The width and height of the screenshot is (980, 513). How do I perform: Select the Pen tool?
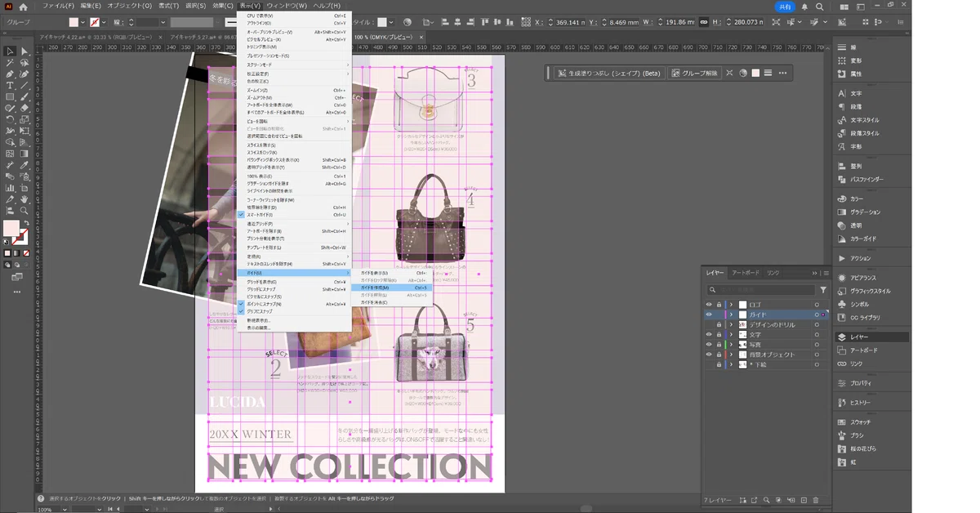coord(10,74)
